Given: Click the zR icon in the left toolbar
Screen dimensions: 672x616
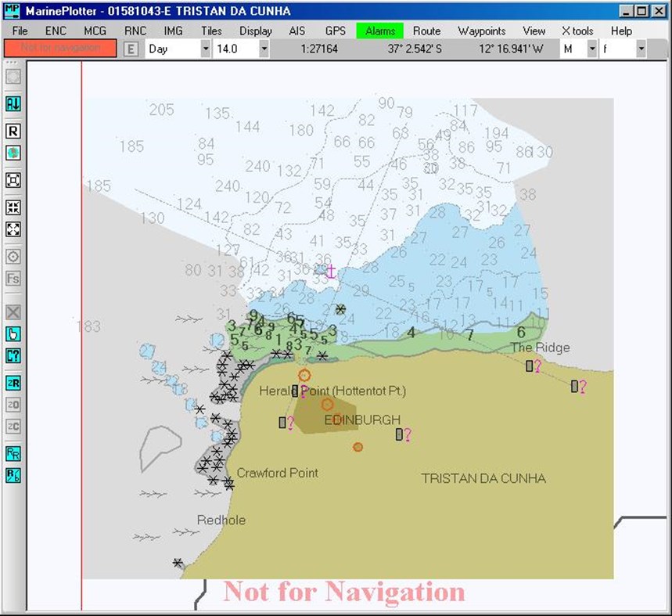Looking at the screenshot, I should 12,384.
